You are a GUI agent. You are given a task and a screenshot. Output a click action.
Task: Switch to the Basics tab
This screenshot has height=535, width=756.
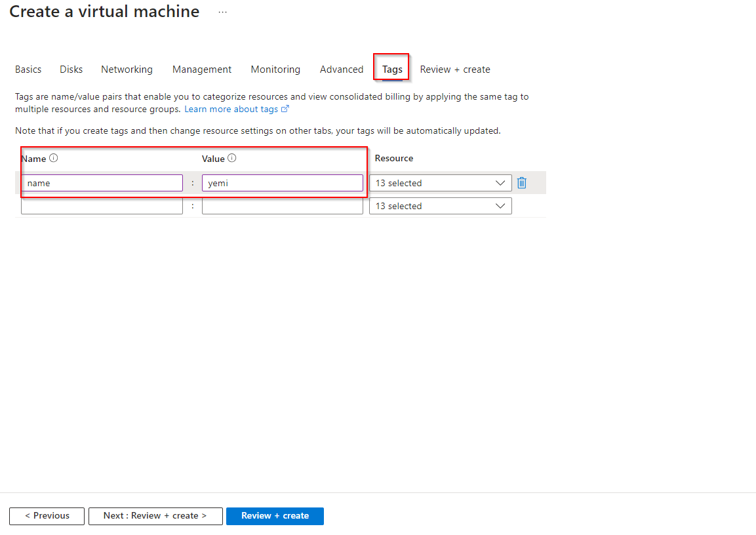(28, 69)
